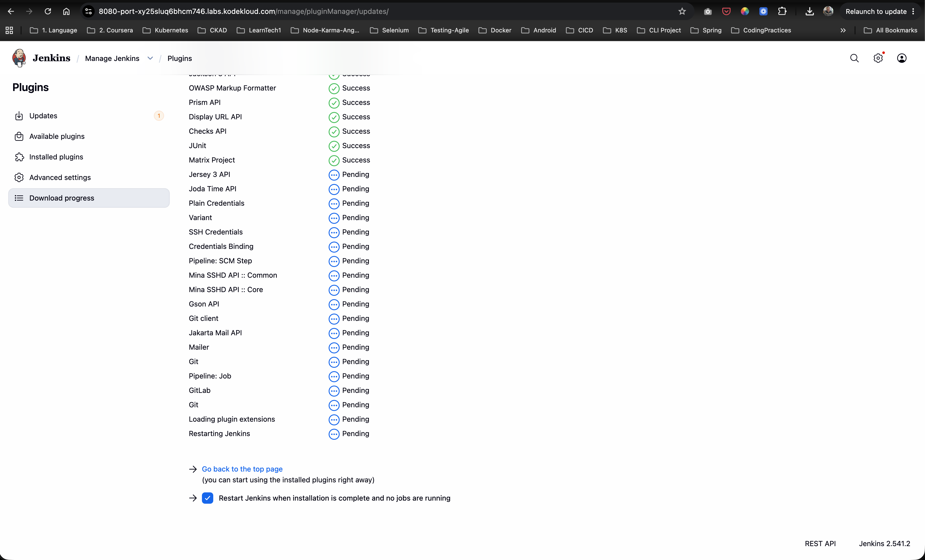This screenshot has height=560, width=925.
Task: Open Advanced settings in the sidebar
Action: [89, 177]
